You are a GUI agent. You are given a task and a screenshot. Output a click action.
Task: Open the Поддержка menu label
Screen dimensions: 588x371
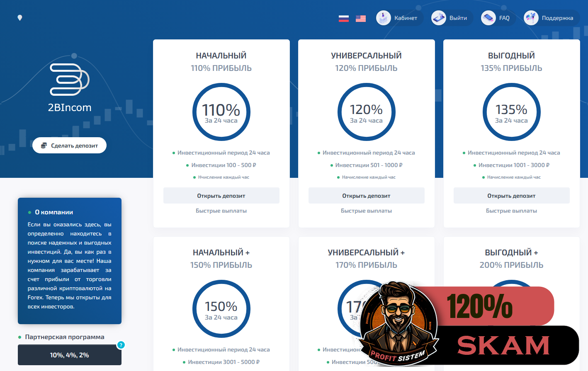557,18
